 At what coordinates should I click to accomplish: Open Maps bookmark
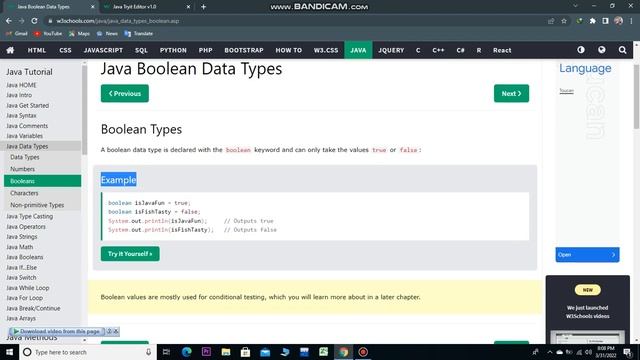[79, 33]
